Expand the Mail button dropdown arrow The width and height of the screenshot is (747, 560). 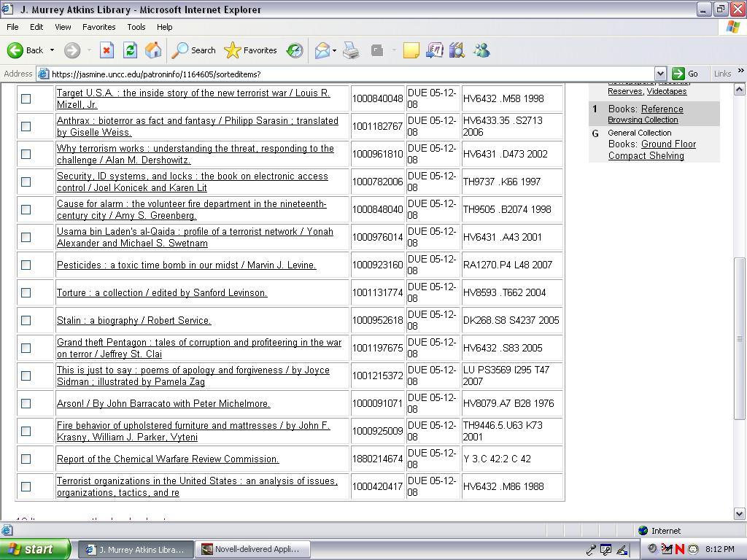coord(334,50)
